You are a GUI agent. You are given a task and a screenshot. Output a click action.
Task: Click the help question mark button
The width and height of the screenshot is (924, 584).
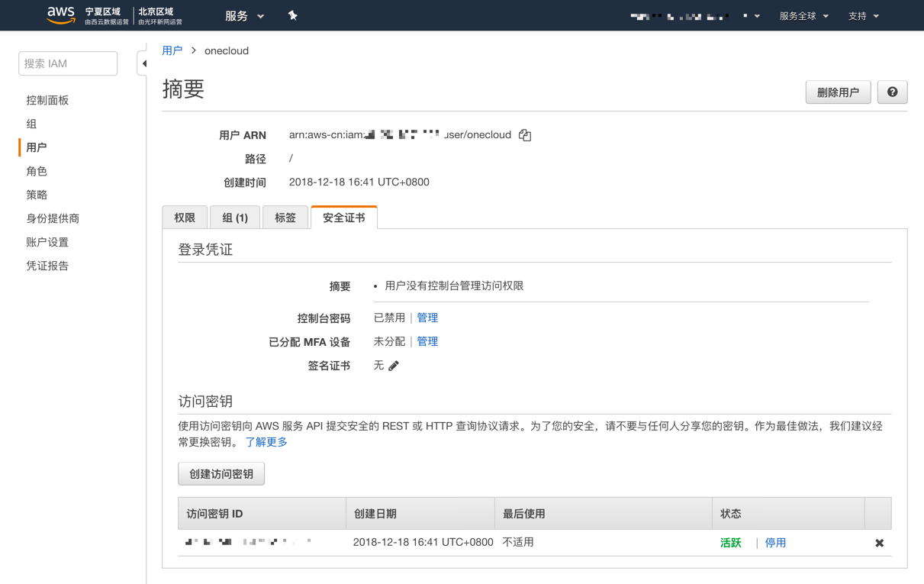(x=892, y=92)
